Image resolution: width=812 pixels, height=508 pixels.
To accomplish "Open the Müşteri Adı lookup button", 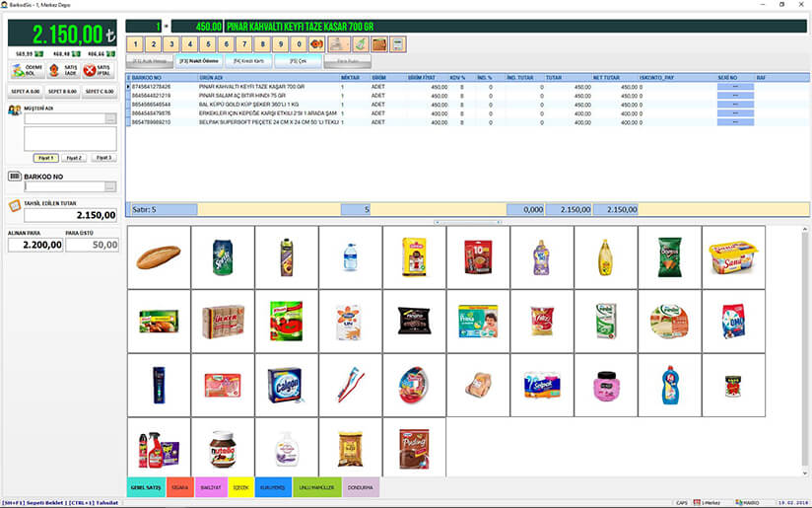I will coord(110,118).
